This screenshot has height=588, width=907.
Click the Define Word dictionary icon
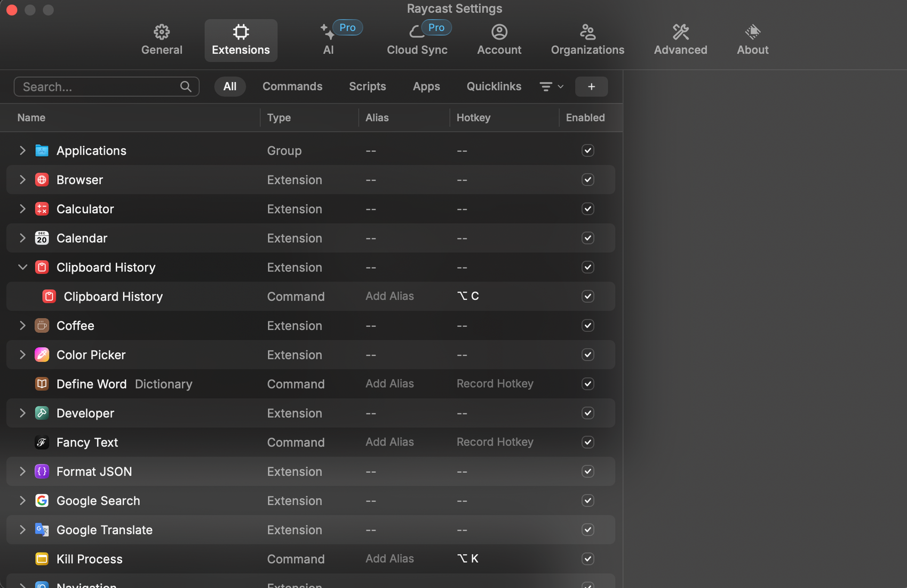click(x=42, y=384)
